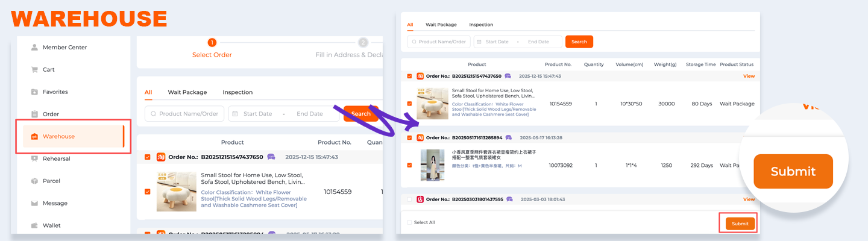The image size is (868, 241).
Task: Click Wait Package status of Small Stool row
Action: (737, 104)
